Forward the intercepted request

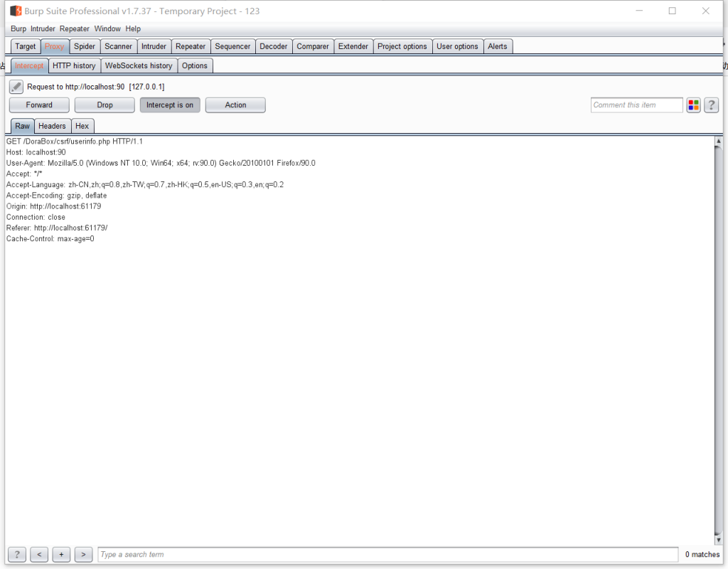click(x=40, y=105)
